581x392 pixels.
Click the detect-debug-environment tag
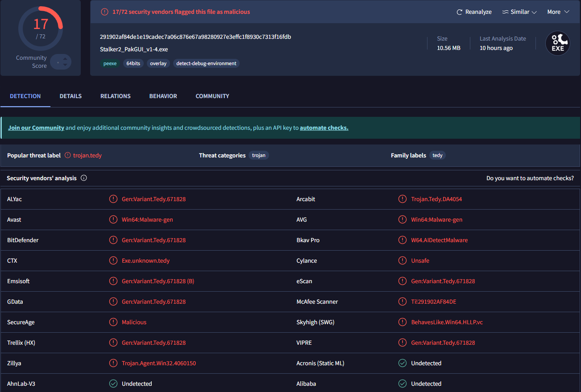pyautogui.click(x=206, y=63)
